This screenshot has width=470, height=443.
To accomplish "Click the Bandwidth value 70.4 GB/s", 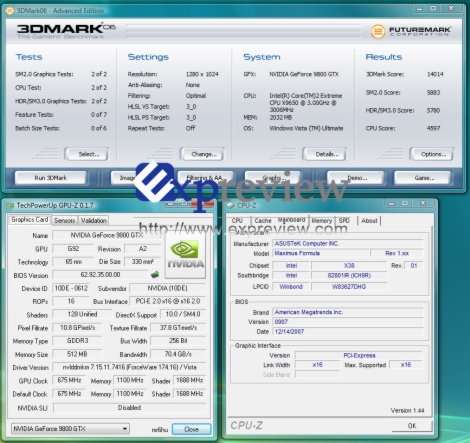I will 178,354.
